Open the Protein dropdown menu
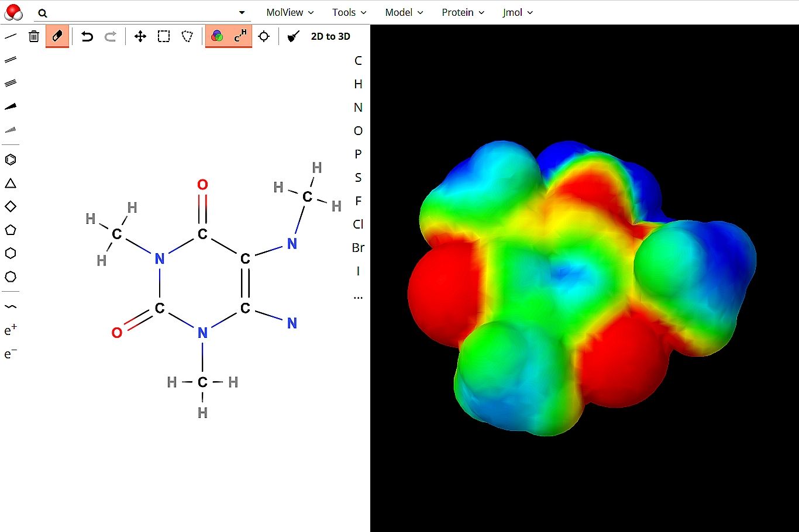This screenshot has height=532, width=799. coord(463,12)
